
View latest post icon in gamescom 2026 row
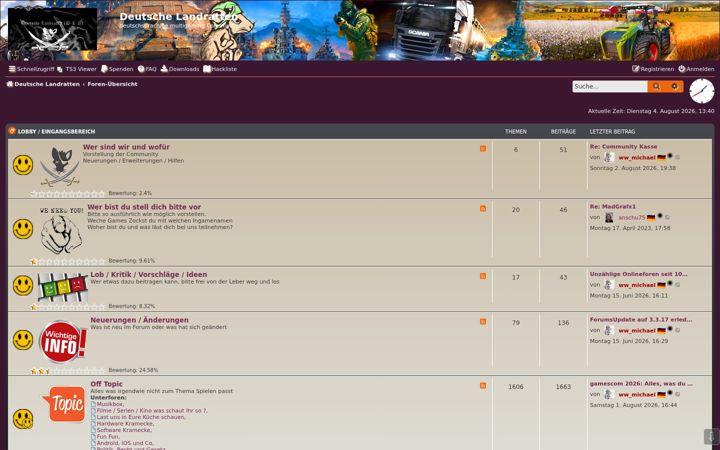[x=677, y=394]
